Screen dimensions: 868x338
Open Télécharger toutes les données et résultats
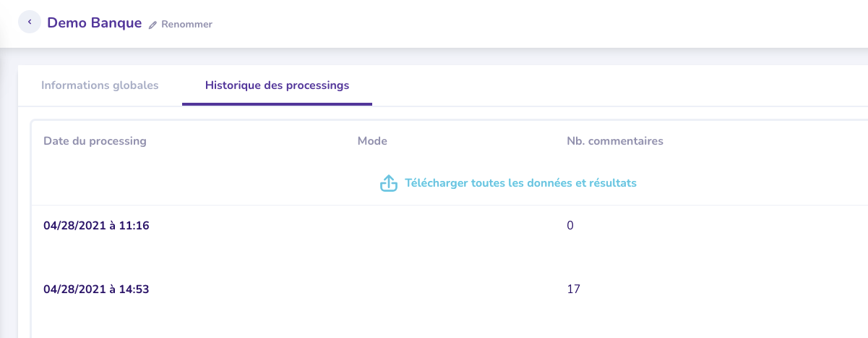(520, 183)
